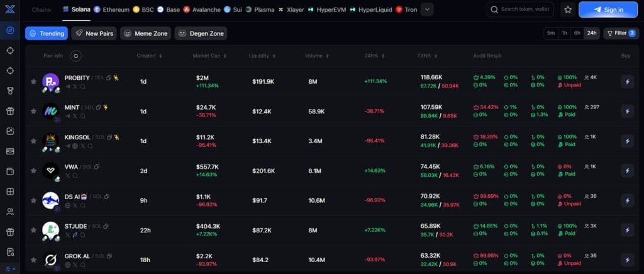The width and height of the screenshot is (644, 274).
Task: Click the Sign in button
Action: click(608, 9)
